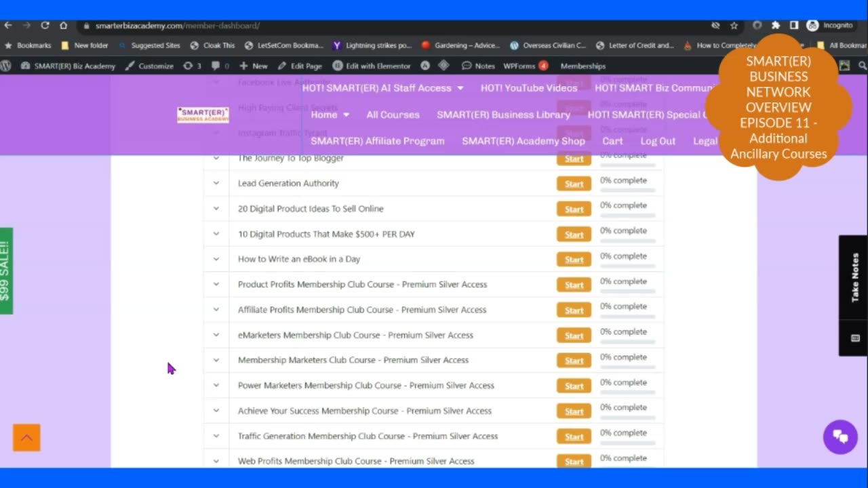The image size is (868, 488).
Task: Open The Journey To Top Blogger title
Action: click(x=291, y=158)
